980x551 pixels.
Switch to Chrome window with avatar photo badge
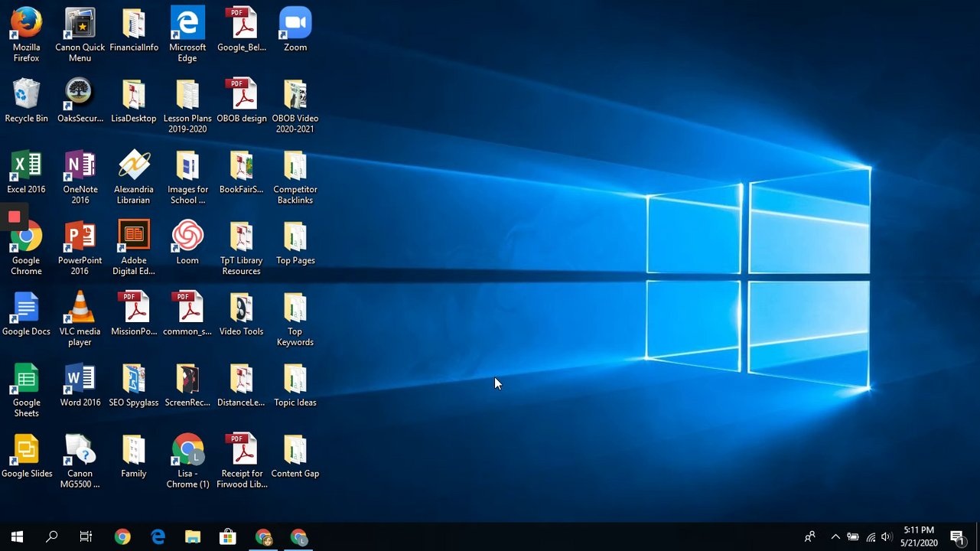coord(263,536)
